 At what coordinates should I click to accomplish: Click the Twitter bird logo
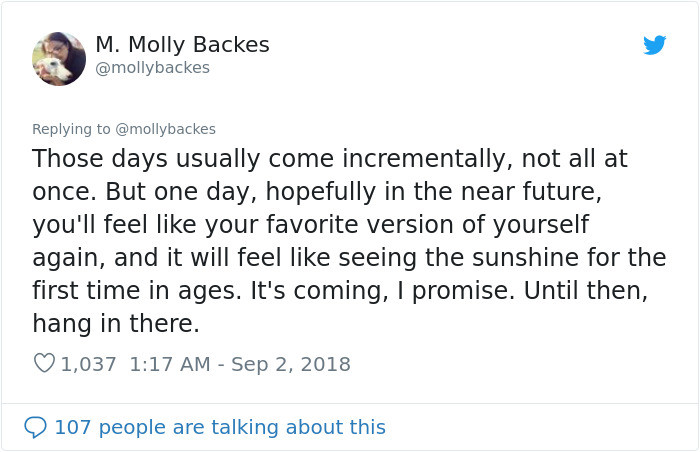pos(654,45)
